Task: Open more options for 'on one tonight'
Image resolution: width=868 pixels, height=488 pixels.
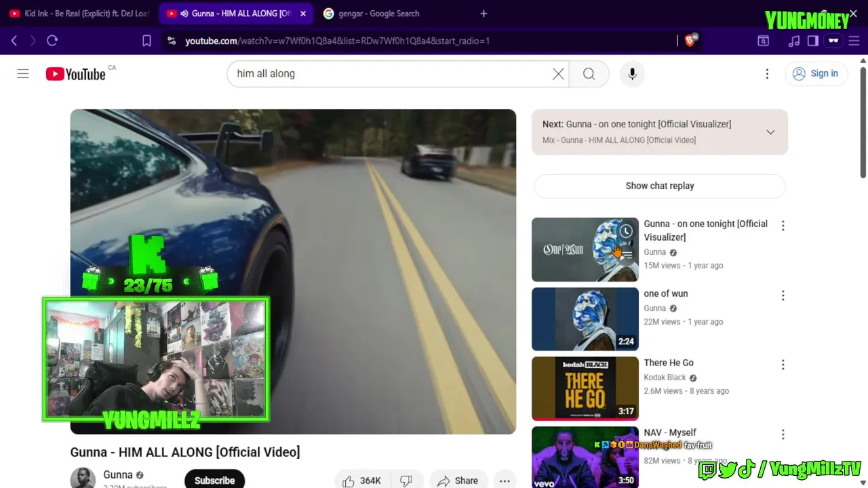Action: (783, 226)
